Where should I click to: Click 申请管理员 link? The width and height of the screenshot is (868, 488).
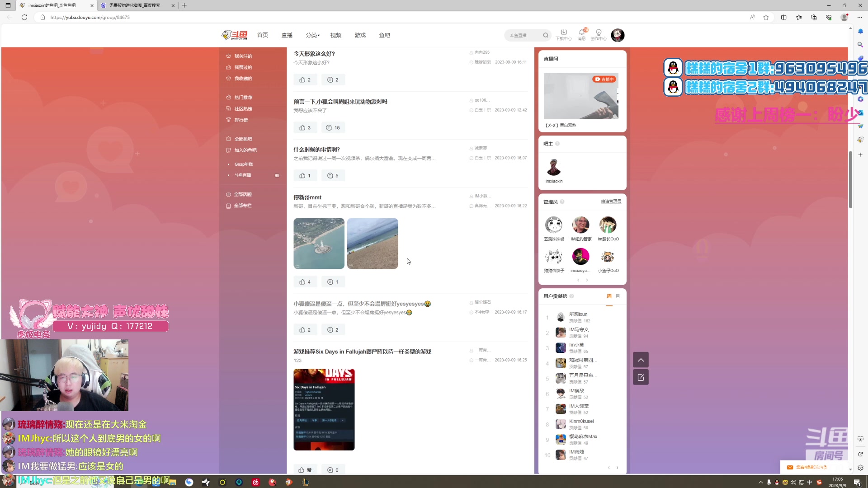tap(611, 202)
